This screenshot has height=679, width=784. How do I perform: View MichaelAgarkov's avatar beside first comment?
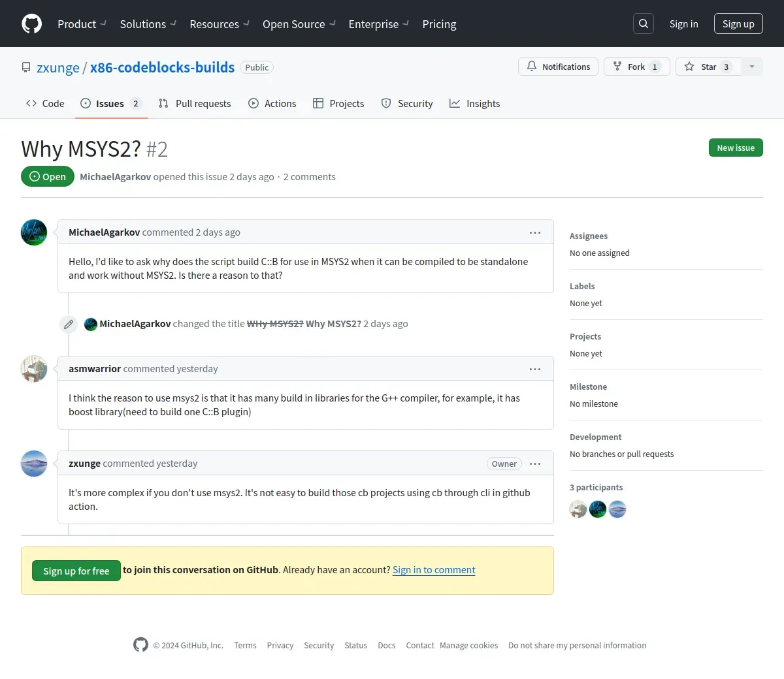(34, 232)
